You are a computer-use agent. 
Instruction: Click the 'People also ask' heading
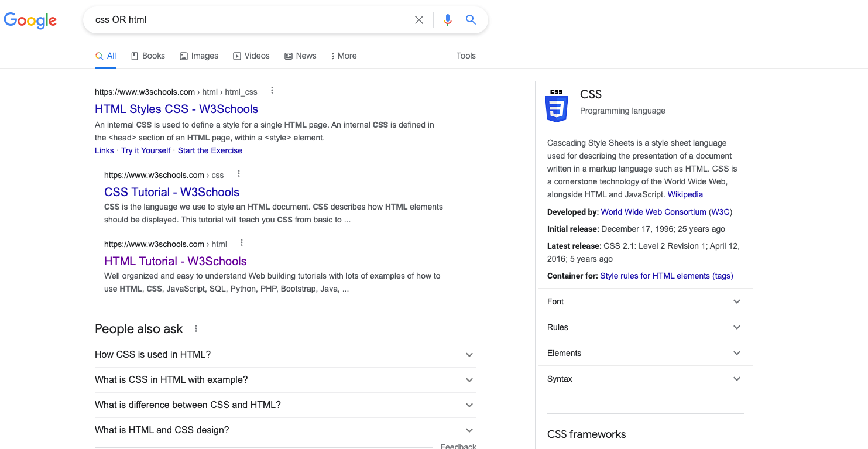(139, 329)
